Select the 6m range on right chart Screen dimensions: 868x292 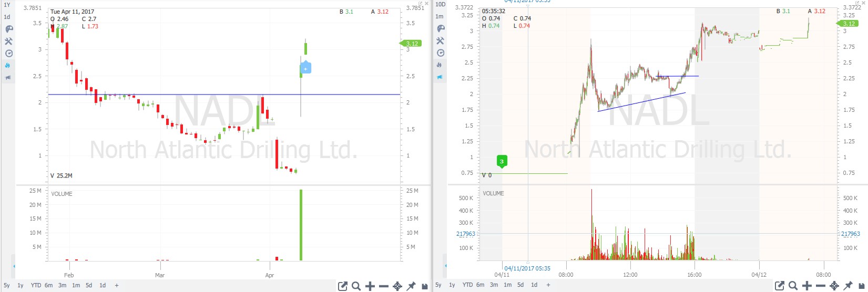(x=480, y=285)
